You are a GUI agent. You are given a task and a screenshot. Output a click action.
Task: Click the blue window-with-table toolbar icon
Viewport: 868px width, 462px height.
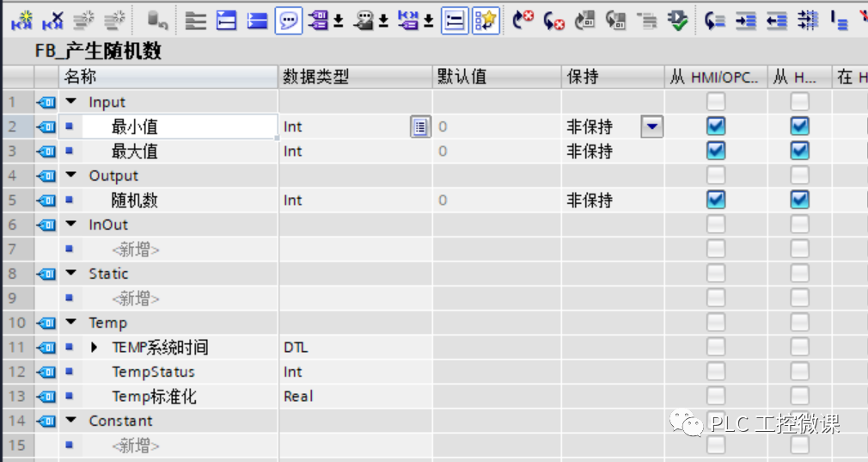pos(226,21)
